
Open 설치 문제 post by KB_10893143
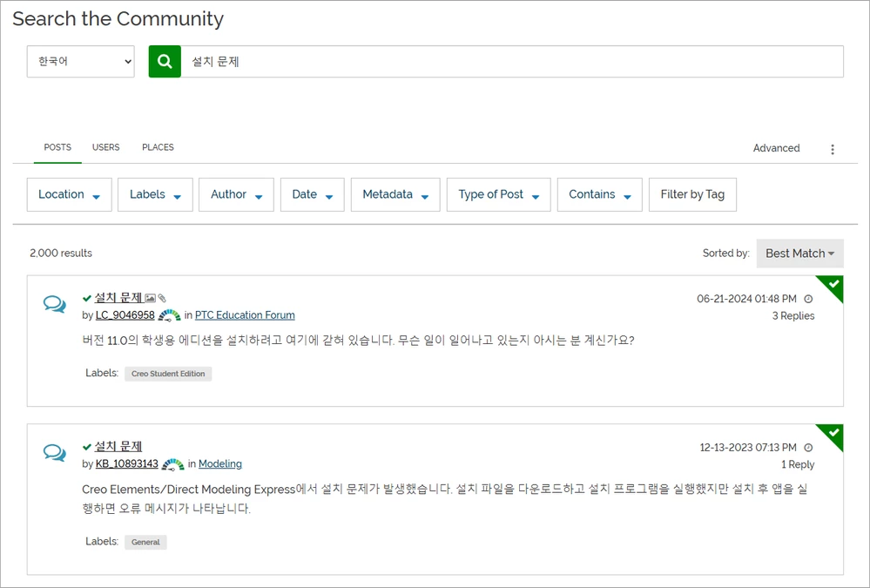118,446
